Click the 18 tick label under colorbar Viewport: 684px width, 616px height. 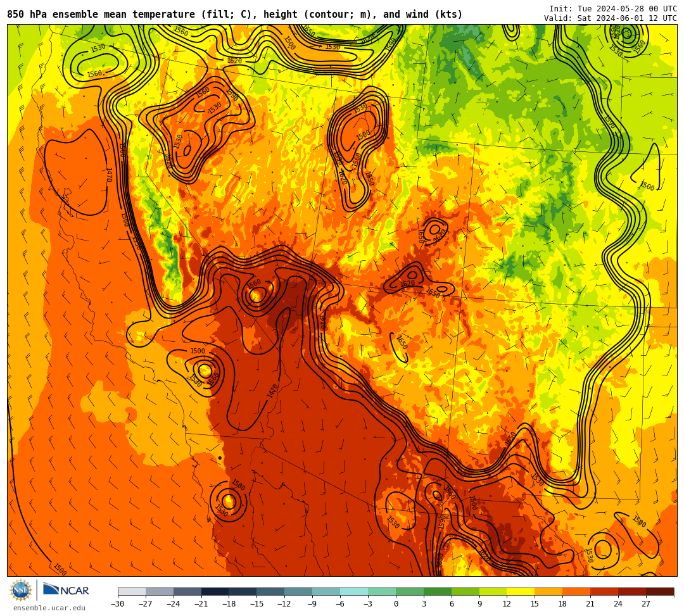point(563,604)
